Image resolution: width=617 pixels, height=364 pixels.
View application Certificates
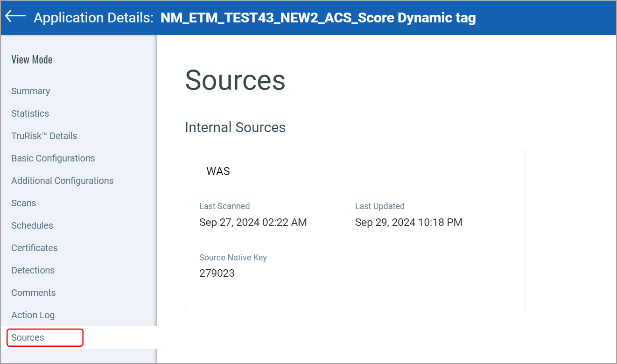coord(34,248)
